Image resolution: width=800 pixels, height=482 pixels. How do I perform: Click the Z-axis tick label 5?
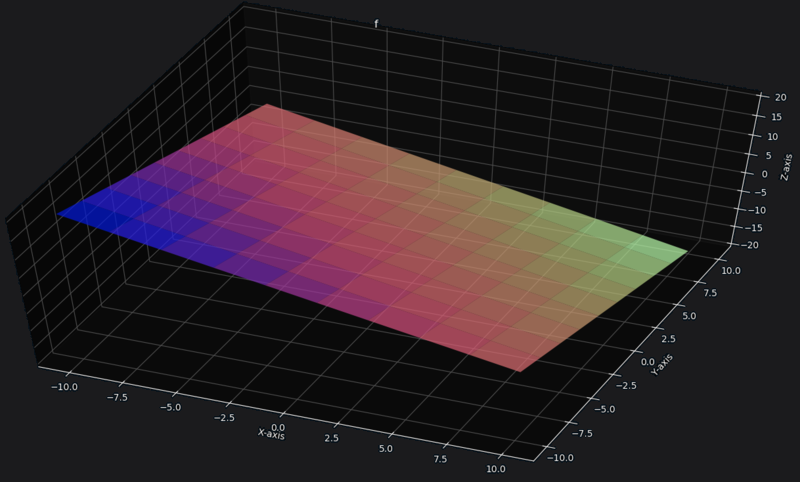click(x=768, y=156)
